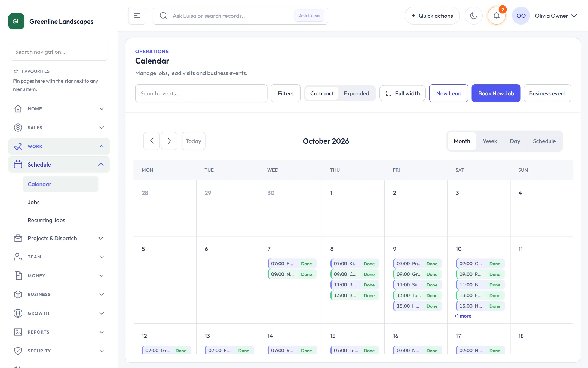Click the Greenline Landscapes GL logo
Screen dimensions: 588x368
[16, 21]
